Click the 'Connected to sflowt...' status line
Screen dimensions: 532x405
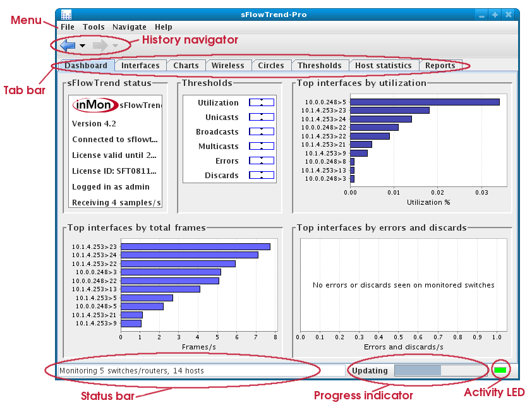115,140
